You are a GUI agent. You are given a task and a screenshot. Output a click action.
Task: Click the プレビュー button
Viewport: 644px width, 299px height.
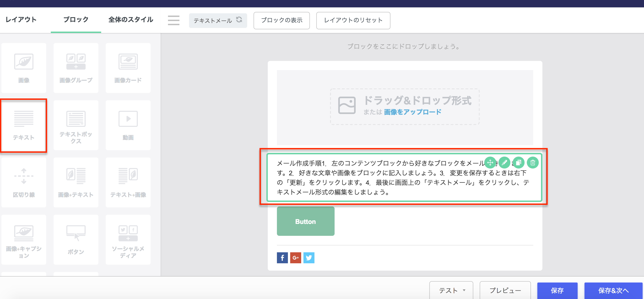click(505, 290)
